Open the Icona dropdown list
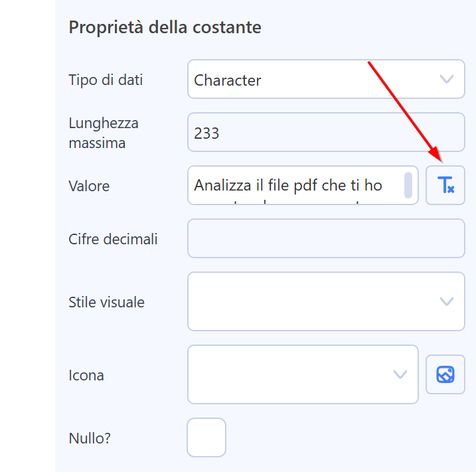 303,374
